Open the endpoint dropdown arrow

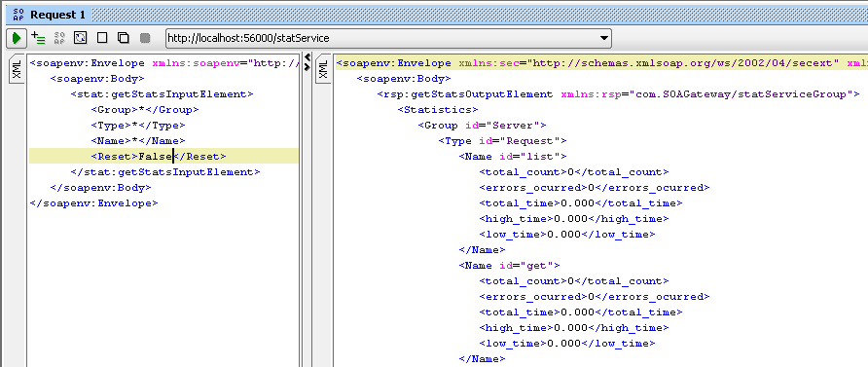pos(603,38)
